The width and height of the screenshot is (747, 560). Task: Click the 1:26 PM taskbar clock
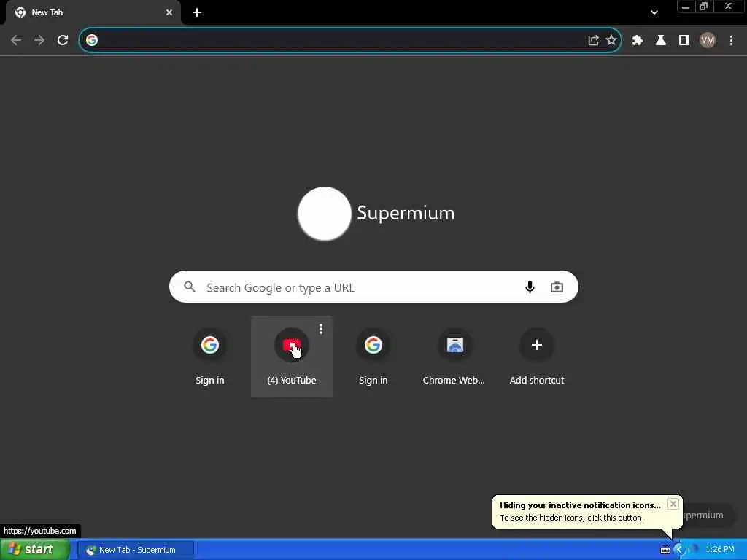tap(720, 550)
